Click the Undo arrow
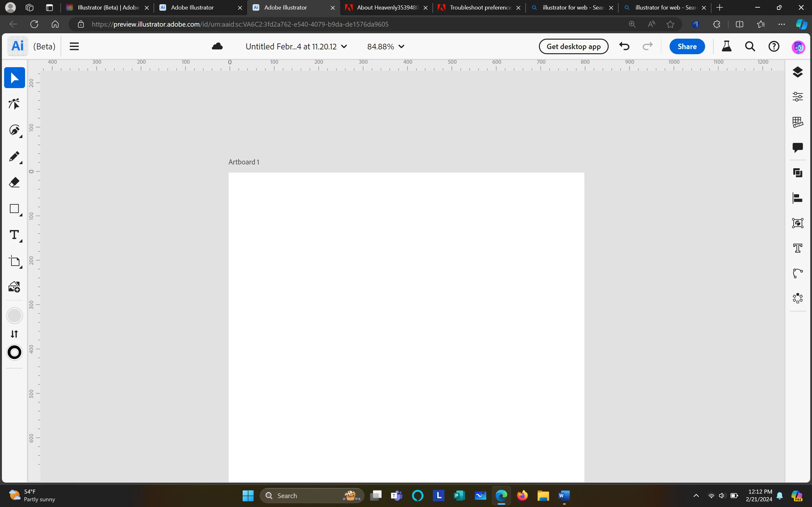This screenshot has width=812, height=507. (x=624, y=46)
